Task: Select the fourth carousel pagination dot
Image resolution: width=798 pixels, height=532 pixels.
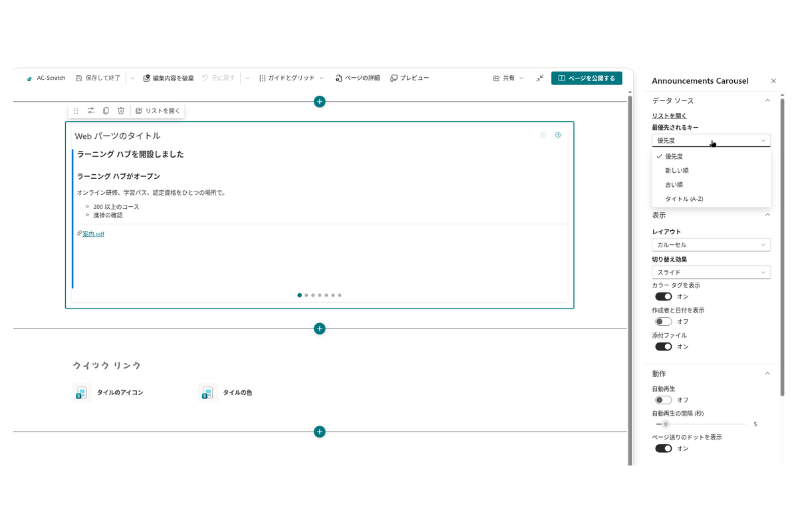Action: [320, 295]
